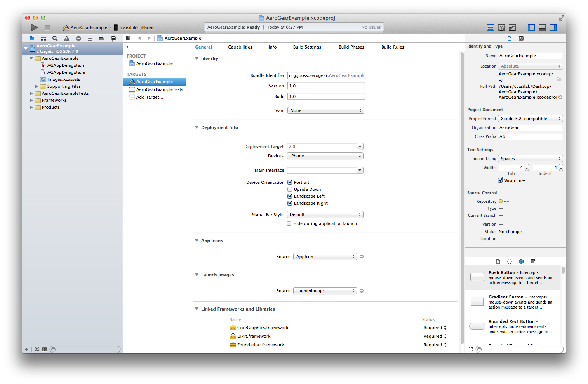Switch to the Capabilities tab
Viewport: 588px width, 384px height.
[x=240, y=47]
